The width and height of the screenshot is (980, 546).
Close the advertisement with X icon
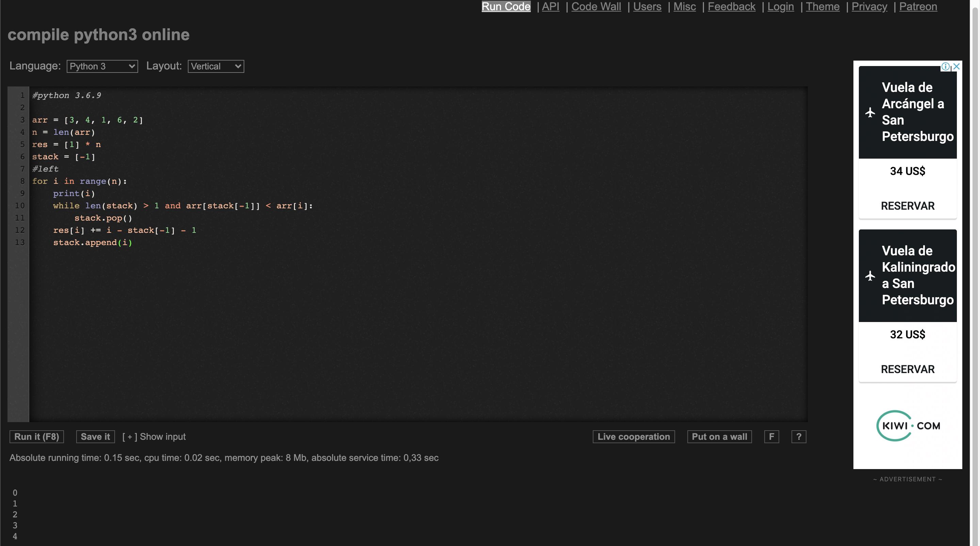click(x=957, y=67)
